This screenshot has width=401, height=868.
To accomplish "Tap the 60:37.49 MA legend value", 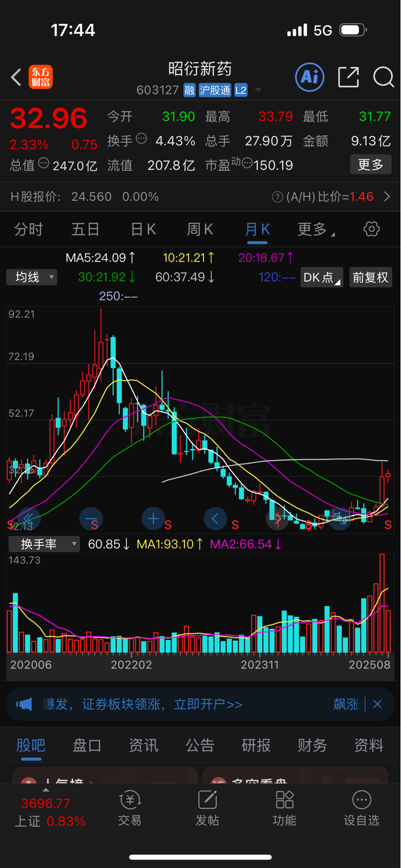I will tap(185, 277).
